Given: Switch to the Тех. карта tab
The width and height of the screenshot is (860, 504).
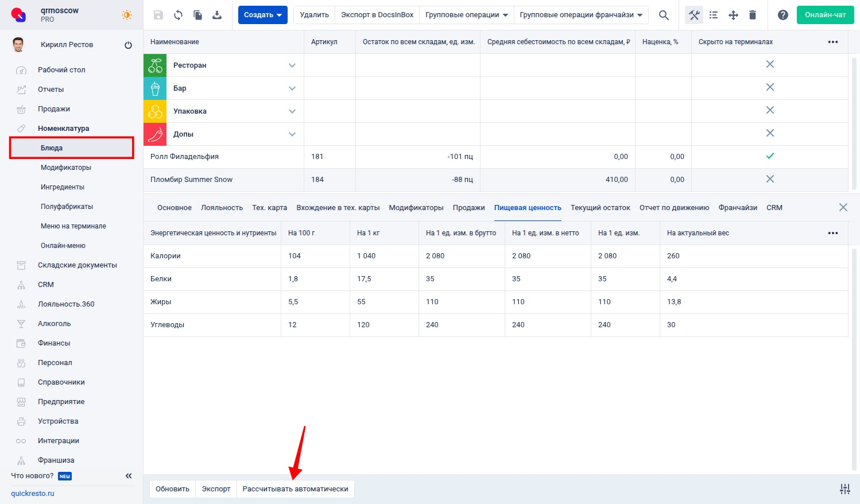Looking at the screenshot, I should coord(270,208).
